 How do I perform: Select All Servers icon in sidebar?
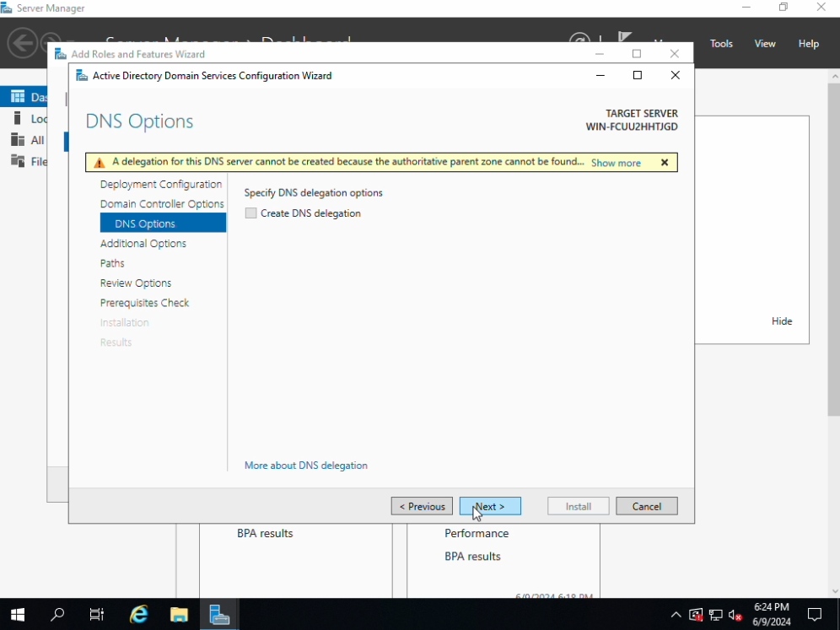(x=18, y=140)
